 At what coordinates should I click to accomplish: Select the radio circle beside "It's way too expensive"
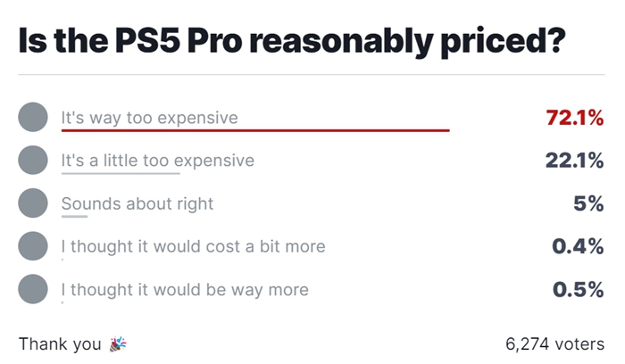click(x=33, y=117)
